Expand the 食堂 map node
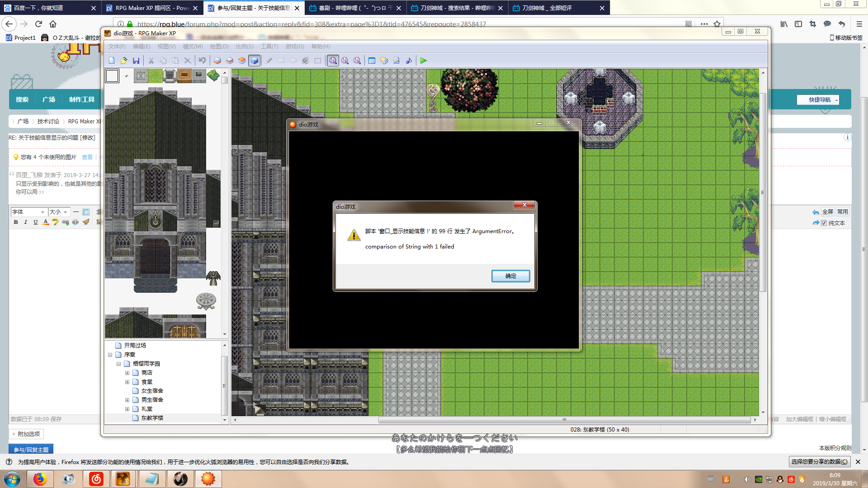This screenshot has width=868, height=488. 127,382
